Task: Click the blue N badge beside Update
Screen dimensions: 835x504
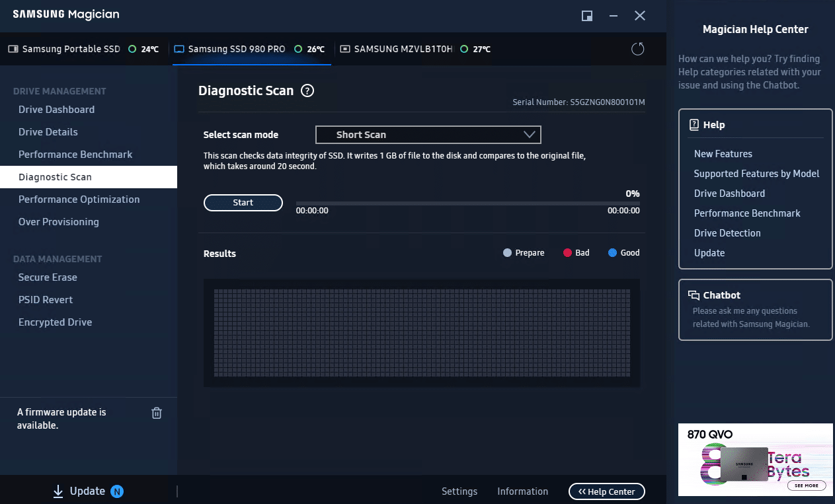Action: [117, 491]
